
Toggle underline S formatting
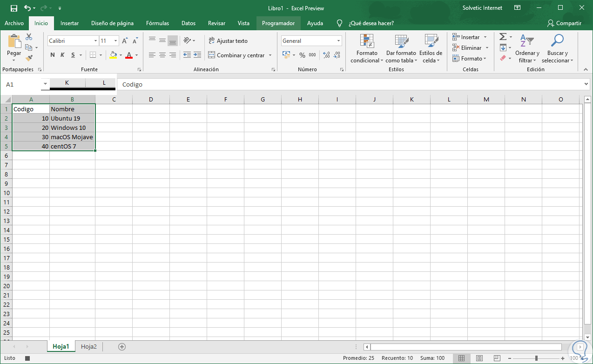73,55
